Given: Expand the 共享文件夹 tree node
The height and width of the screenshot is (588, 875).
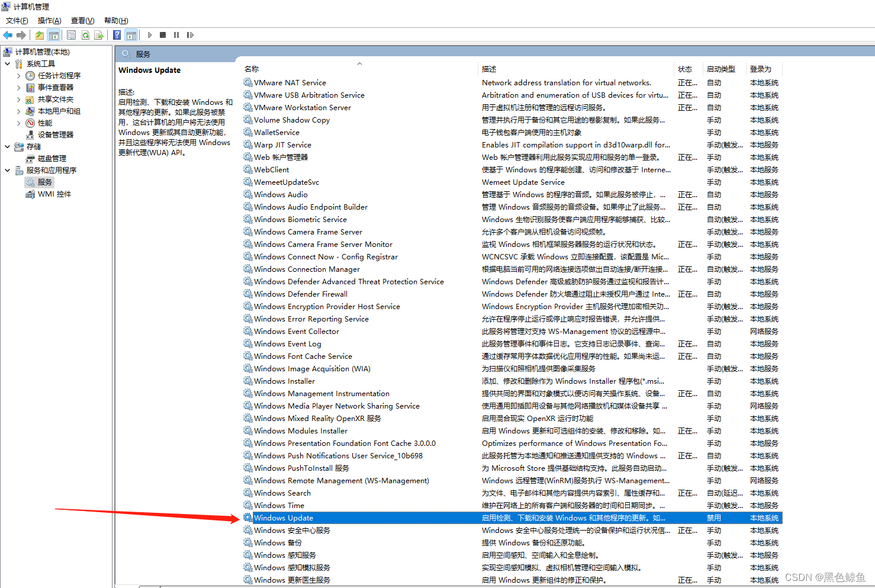Looking at the screenshot, I should point(18,99).
